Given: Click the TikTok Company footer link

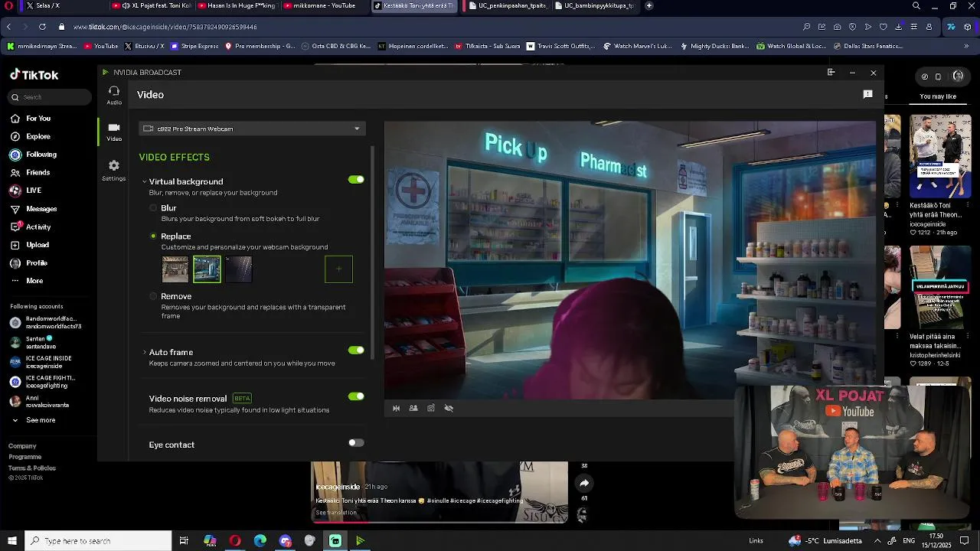Looking at the screenshot, I should 22,446.
